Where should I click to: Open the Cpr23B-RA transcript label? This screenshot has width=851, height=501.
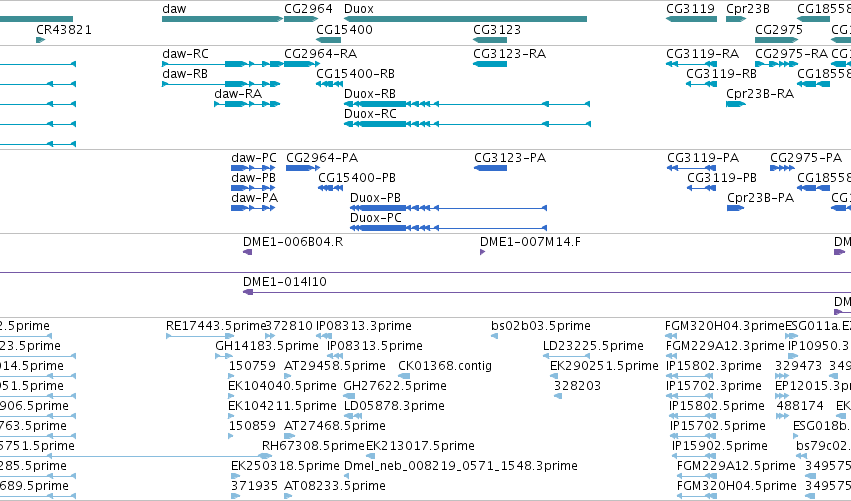point(760,94)
